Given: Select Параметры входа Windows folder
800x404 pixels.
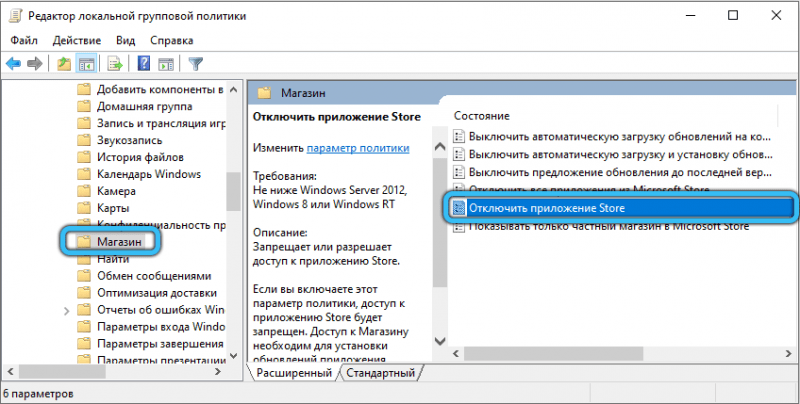Looking at the screenshot, I should pyautogui.click(x=151, y=326).
